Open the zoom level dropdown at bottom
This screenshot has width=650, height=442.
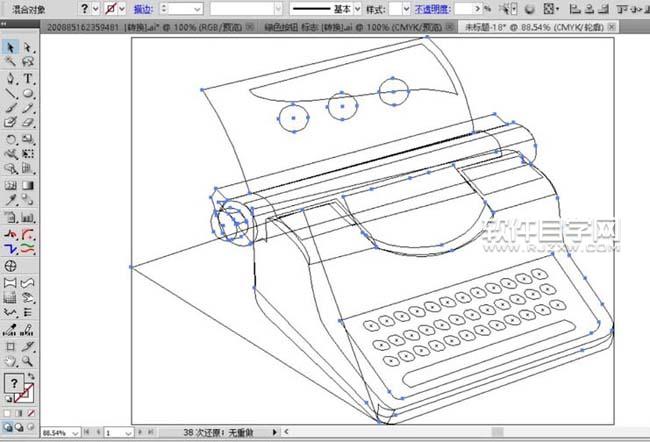(x=76, y=433)
